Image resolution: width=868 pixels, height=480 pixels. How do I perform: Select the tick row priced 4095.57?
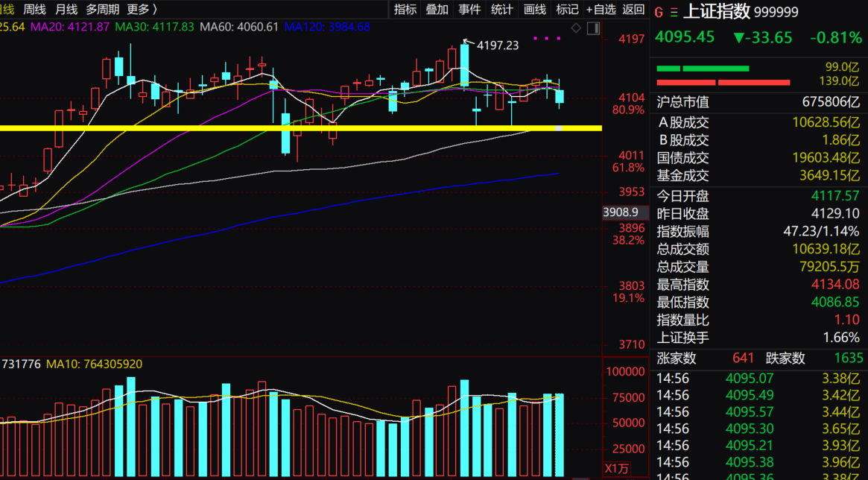coord(758,412)
